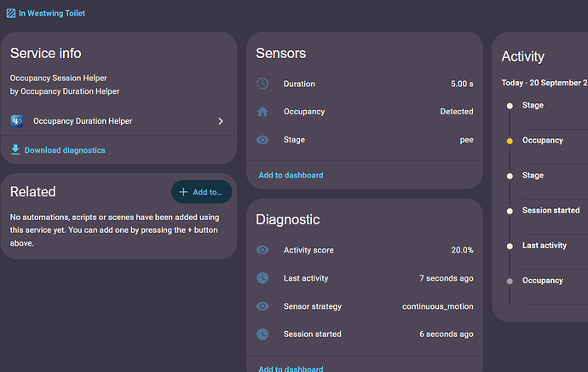Click the download arrow icon

pyautogui.click(x=15, y=149)
